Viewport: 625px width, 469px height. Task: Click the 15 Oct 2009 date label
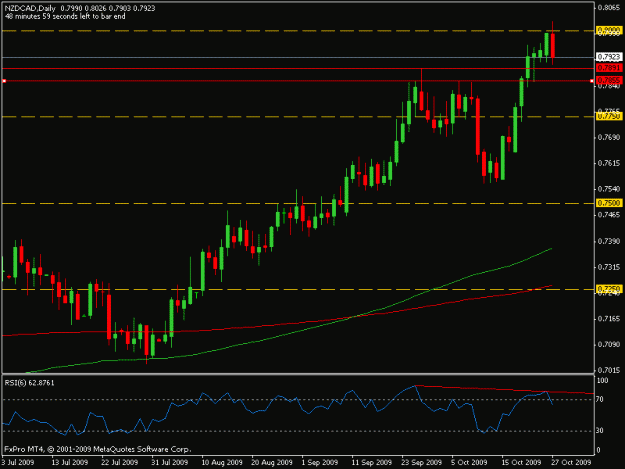(522, 462)
